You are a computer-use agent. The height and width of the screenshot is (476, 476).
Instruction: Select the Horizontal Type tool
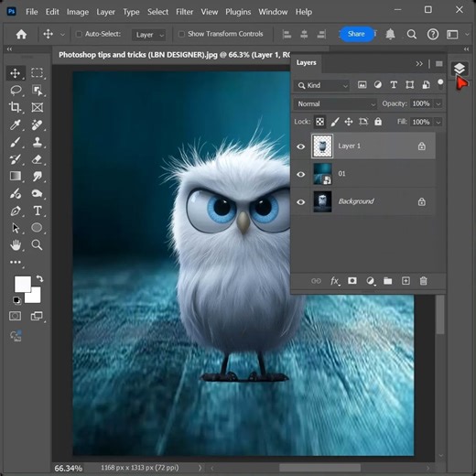38,211
